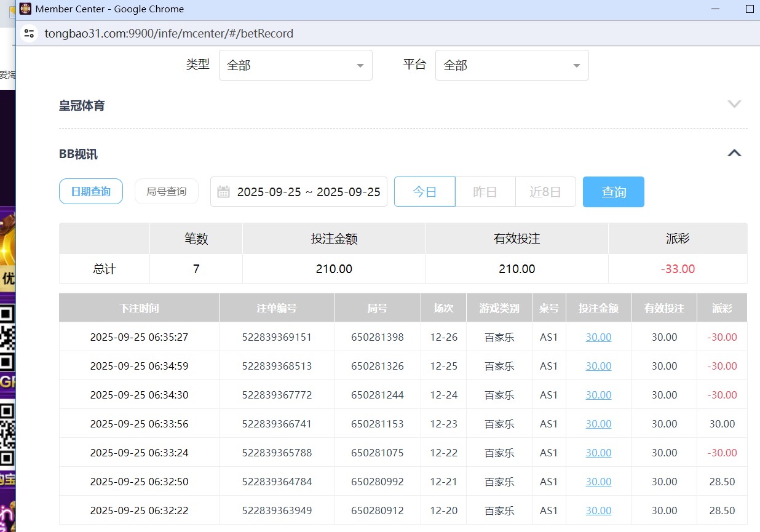This screenshot has height=532, width=760.
Task: Open the 平台 dropdown showing 全部
Action: point(512,65)
